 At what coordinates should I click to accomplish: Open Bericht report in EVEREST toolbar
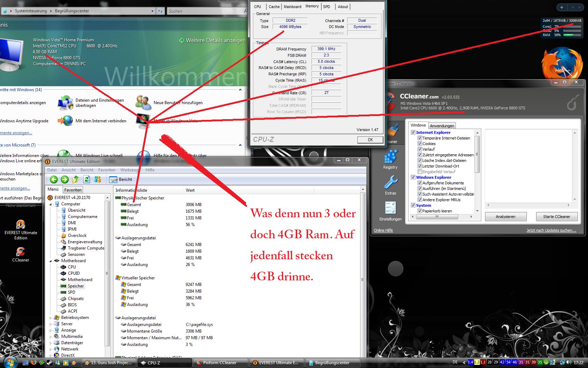coord(121,179)
